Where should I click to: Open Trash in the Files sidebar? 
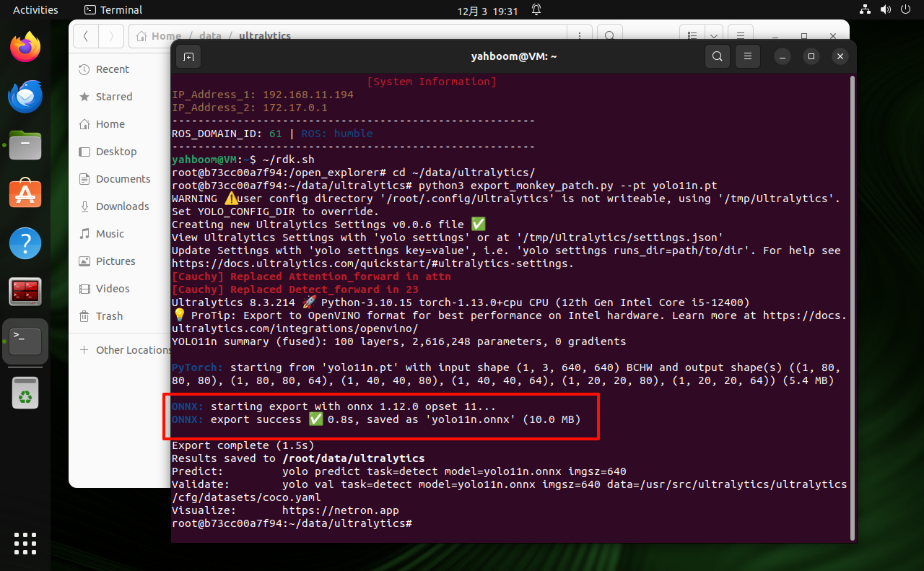pos(119,316)
